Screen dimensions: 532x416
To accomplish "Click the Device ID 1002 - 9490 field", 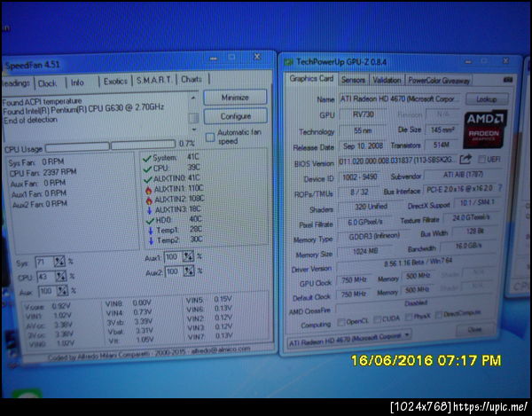I will pyautogui.click(x=360, y=177).
